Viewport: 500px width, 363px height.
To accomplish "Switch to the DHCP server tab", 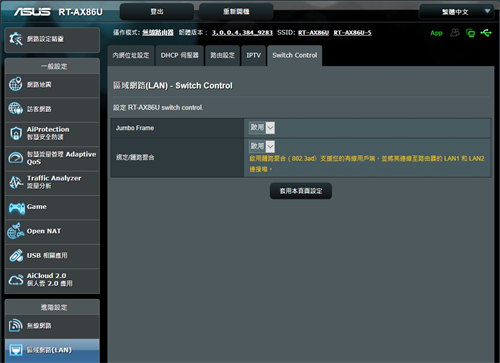I will pos(180,56).
